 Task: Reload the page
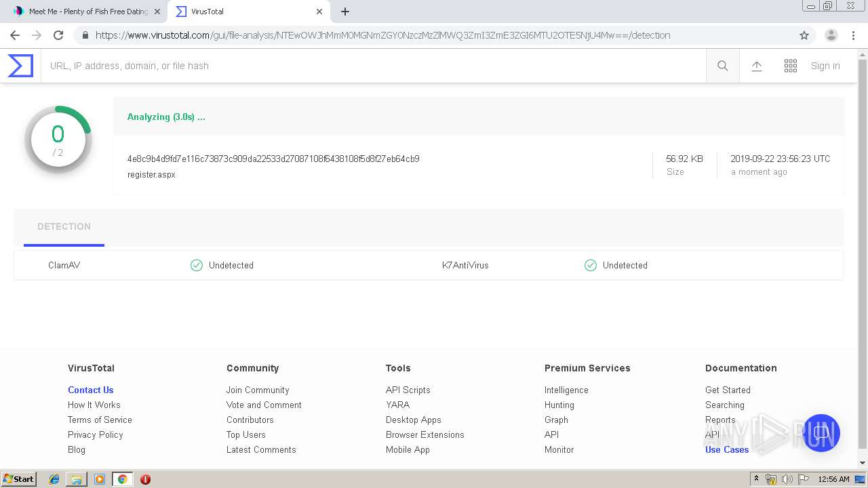[58, 35]
